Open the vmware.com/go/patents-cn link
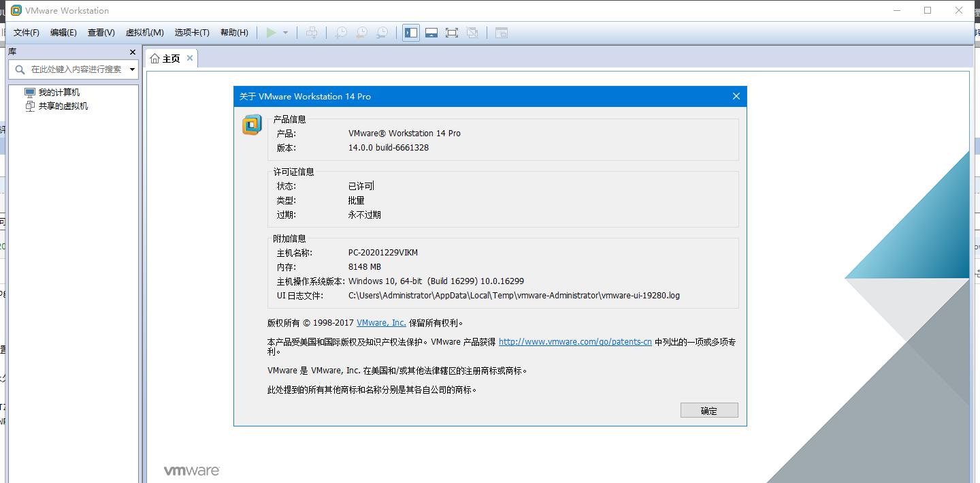 pos(575,342)
